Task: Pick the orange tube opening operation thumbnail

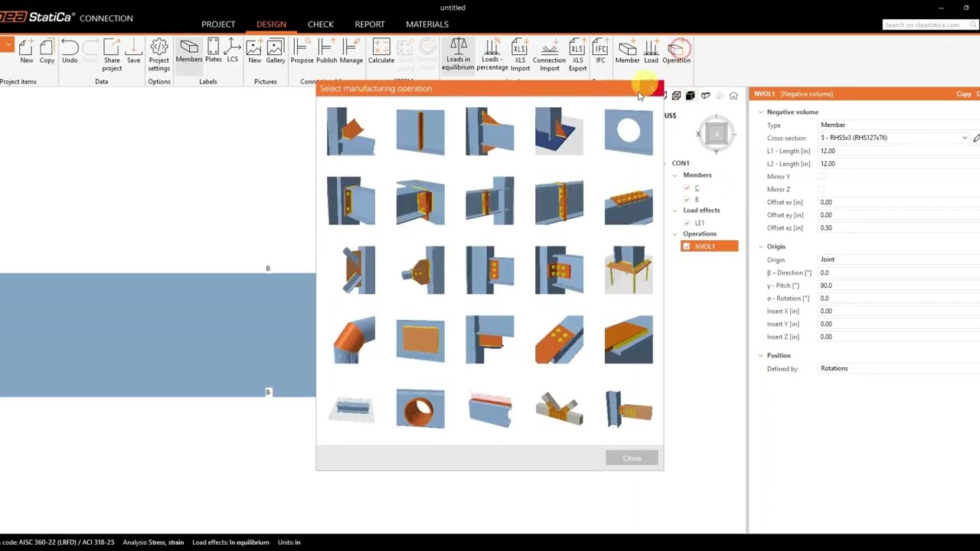Action: 420,409
